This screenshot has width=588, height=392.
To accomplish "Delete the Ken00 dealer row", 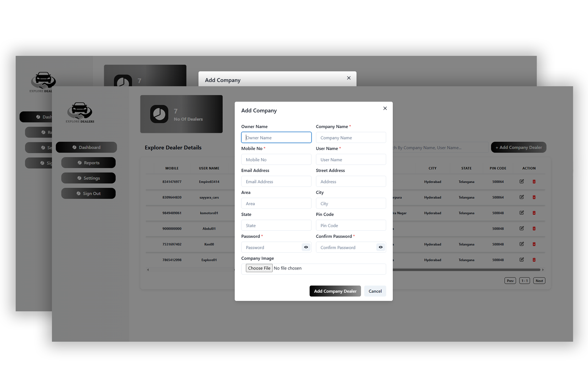I will click(x=534, y=244).
